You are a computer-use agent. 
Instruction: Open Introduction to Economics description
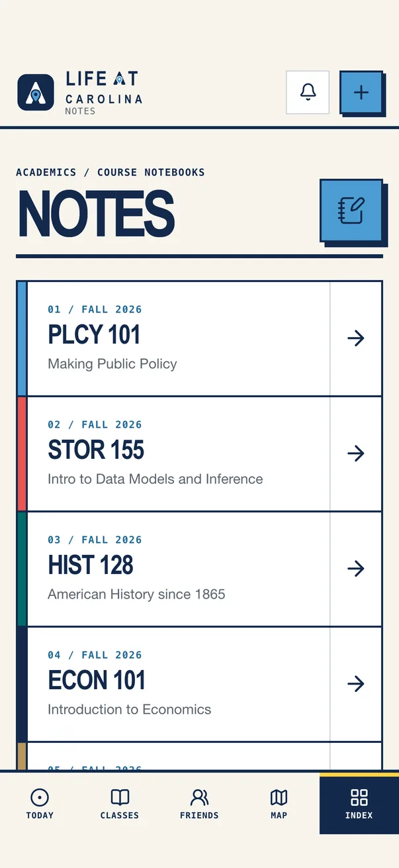(130, 709)
